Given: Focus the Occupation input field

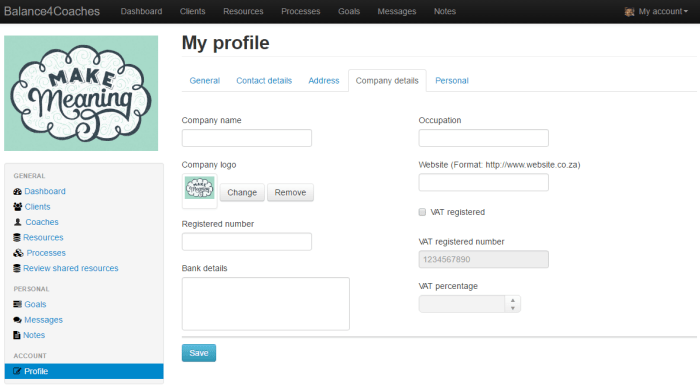Looking at the screenshot, I should [x=483, y=138].
